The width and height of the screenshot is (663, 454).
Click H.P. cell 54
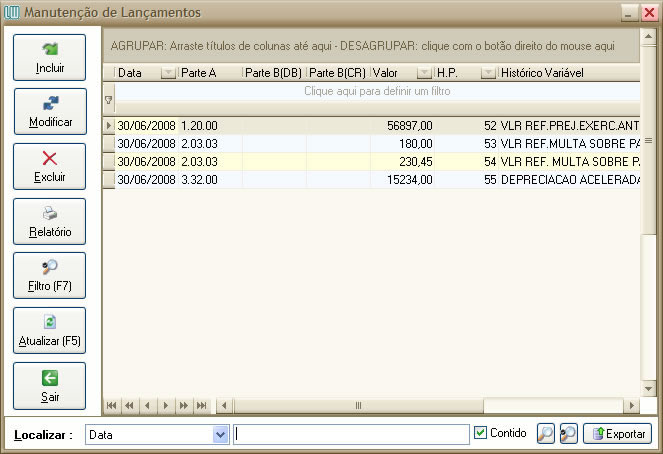coord(466,161)
